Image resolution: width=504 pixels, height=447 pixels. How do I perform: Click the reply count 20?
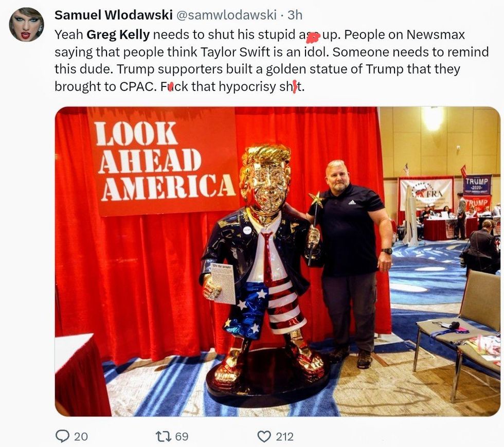pos(81,436)
